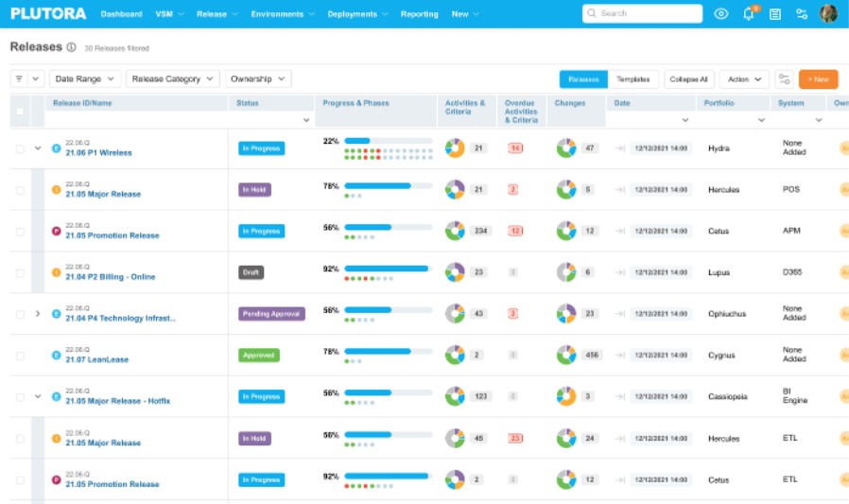Expand the 21.04 P4 Technology Infrast... row
Viewport: 849px width, 504px height.
(38, 314)
